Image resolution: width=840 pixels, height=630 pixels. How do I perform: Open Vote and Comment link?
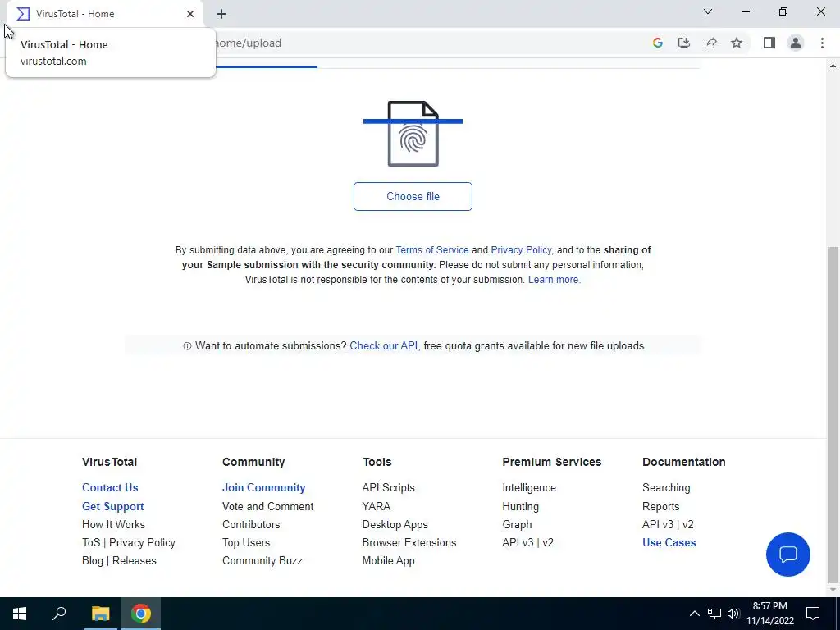tap(268, 506)
